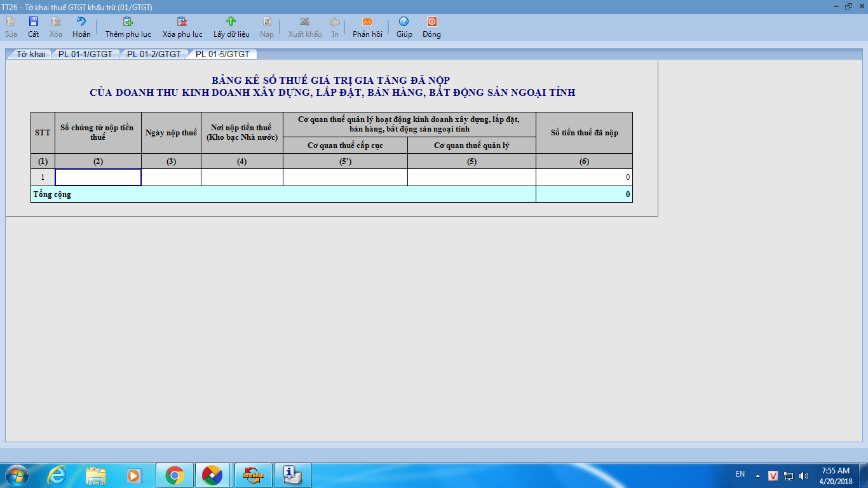Click the Cơ quan thuế cấp cục cell in row 1
The height and width of the screenshot is (488, 868).
click(345, 177)
